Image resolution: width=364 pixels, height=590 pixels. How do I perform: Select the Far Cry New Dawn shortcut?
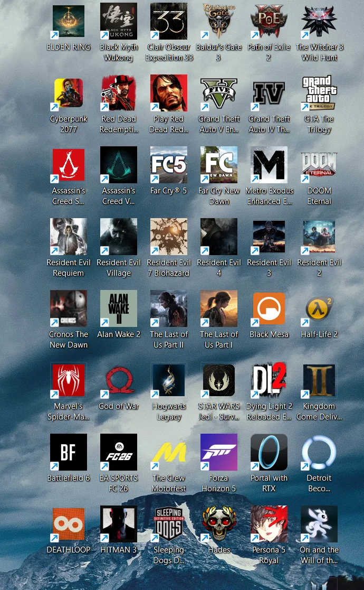[x=219, y=165]
